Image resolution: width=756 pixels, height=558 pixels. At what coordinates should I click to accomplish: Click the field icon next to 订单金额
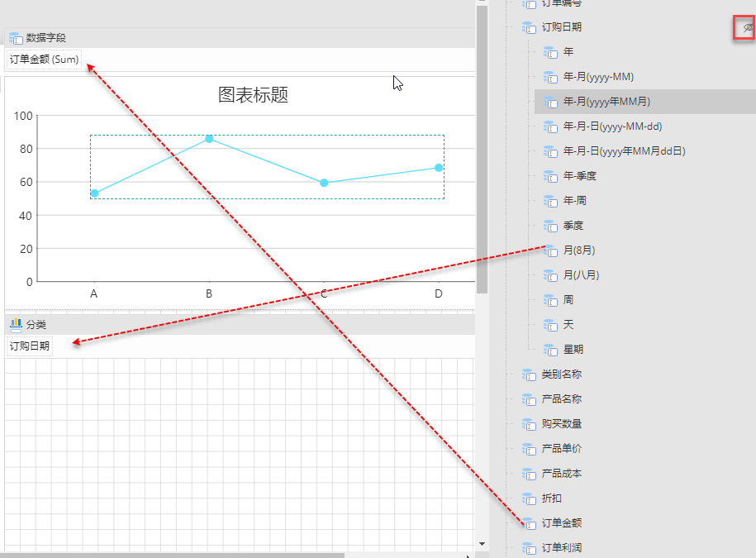pos(530,523)
